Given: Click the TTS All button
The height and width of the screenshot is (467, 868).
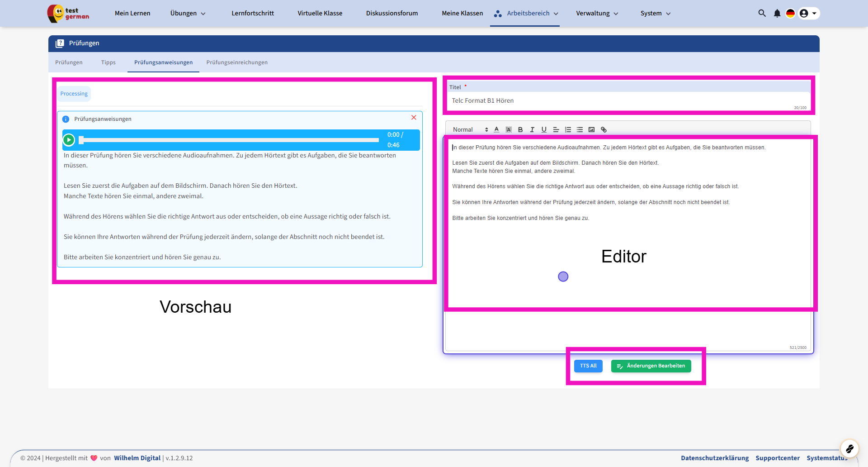Looking at the screenshot, I should click(588, 366).
